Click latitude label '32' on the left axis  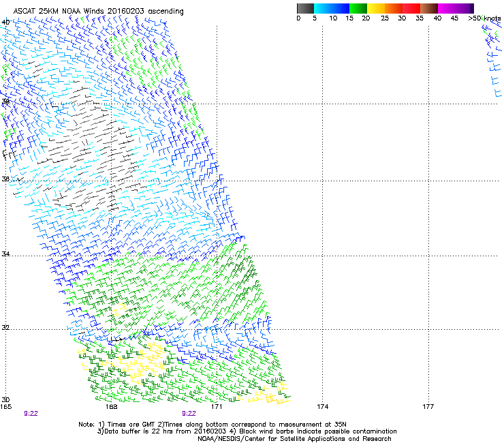point(5,328)
